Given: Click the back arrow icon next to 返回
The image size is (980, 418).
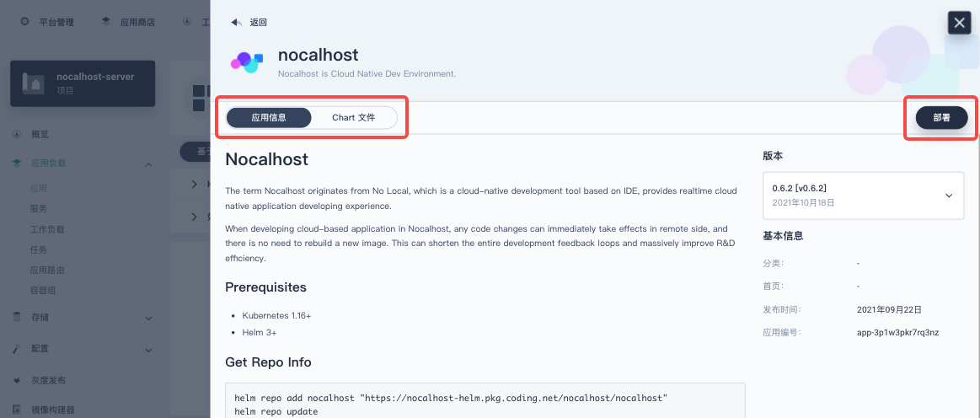Looking at the screenshot, I should pos(237,23).
